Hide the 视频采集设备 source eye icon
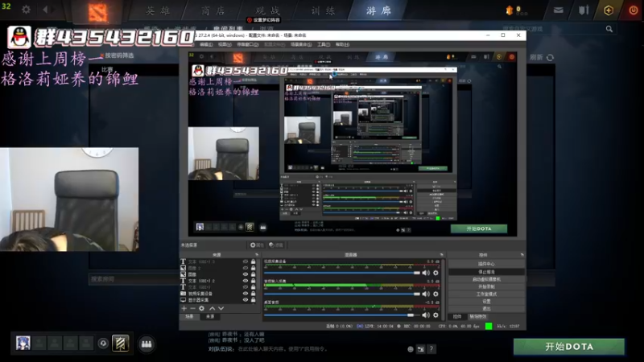This screenshot has height=362, width=644. pos(246,294)
